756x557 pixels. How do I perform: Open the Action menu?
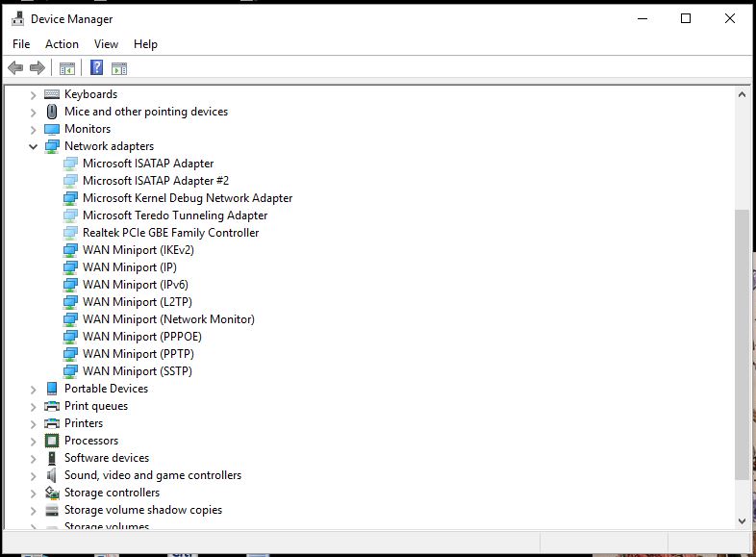62,44
